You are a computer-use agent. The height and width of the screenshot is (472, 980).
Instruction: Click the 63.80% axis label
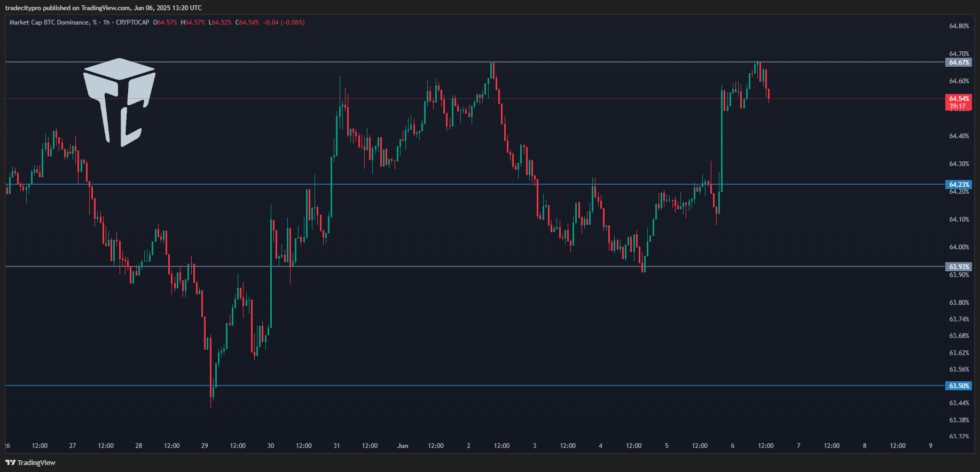pos(959,303)
